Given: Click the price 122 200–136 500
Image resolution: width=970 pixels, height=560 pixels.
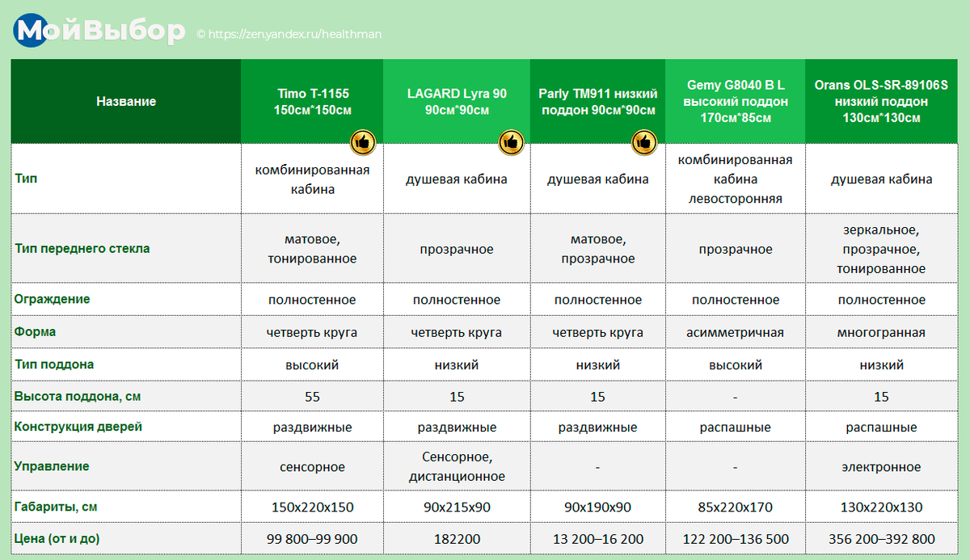Looking at the screenshot, I should click(736, 538).
